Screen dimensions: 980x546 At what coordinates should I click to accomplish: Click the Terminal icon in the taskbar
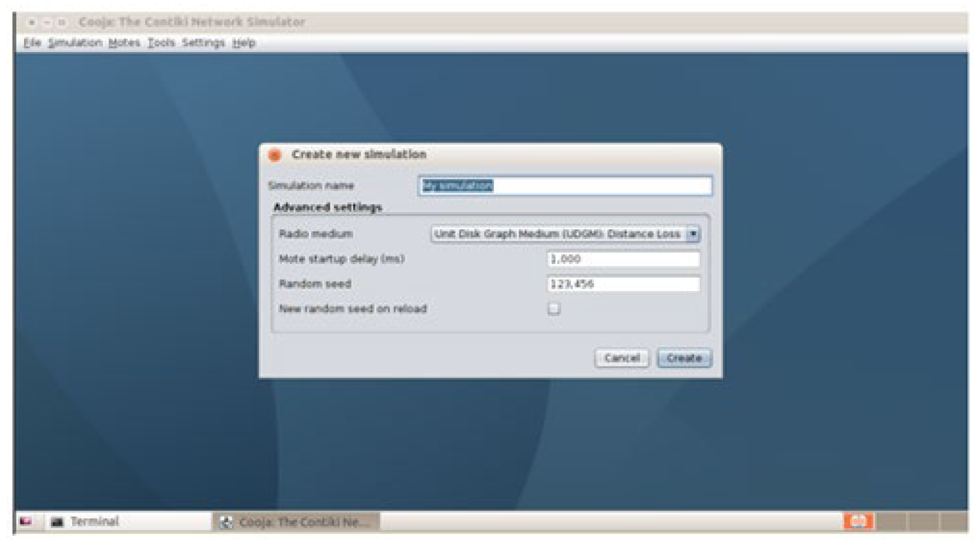57,522
